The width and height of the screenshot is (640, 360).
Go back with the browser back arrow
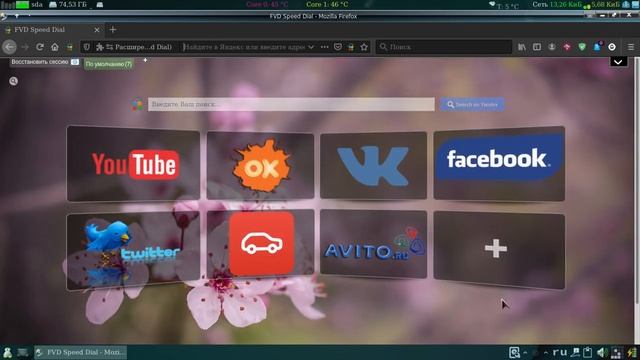(x=9, y=47)
